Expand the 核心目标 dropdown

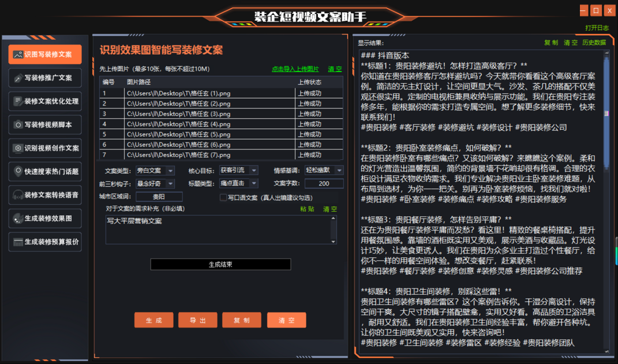[x=254, y=170]
